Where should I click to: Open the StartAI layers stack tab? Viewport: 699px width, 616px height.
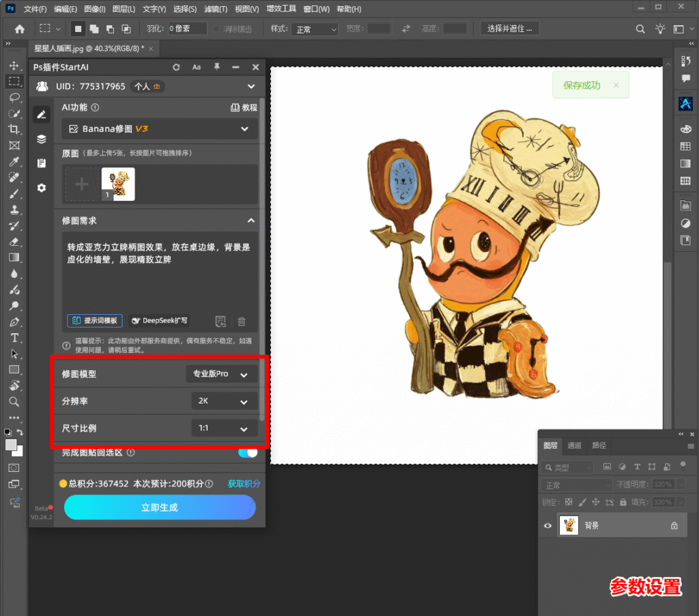(x=42, y=139)
